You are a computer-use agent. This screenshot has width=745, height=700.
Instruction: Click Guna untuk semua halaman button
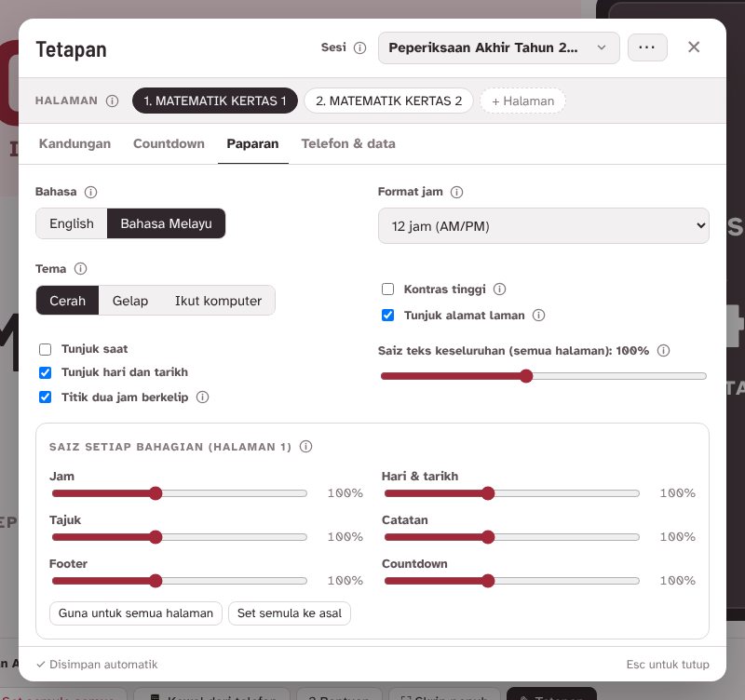(x=136, y=613)
